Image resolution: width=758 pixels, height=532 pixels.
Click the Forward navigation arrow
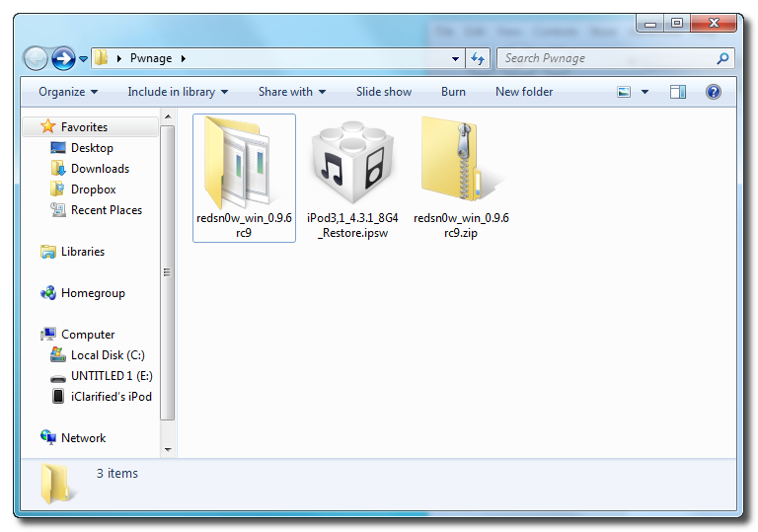pyautogui.click(x=63, y=58)
